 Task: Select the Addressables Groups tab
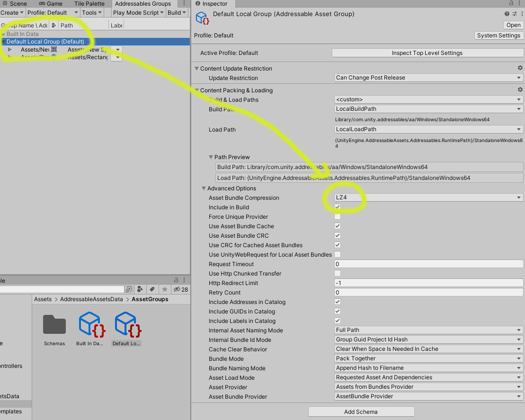[143, 4]
